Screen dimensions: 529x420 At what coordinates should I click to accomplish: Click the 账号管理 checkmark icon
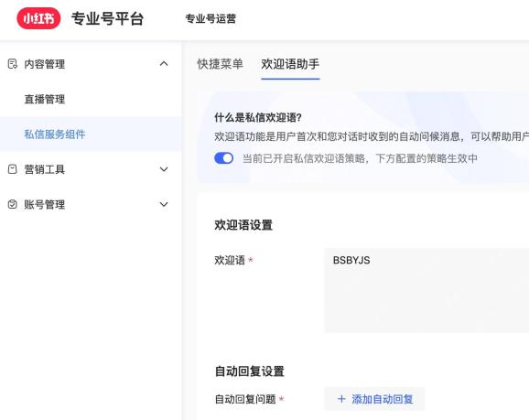point(13,204)
